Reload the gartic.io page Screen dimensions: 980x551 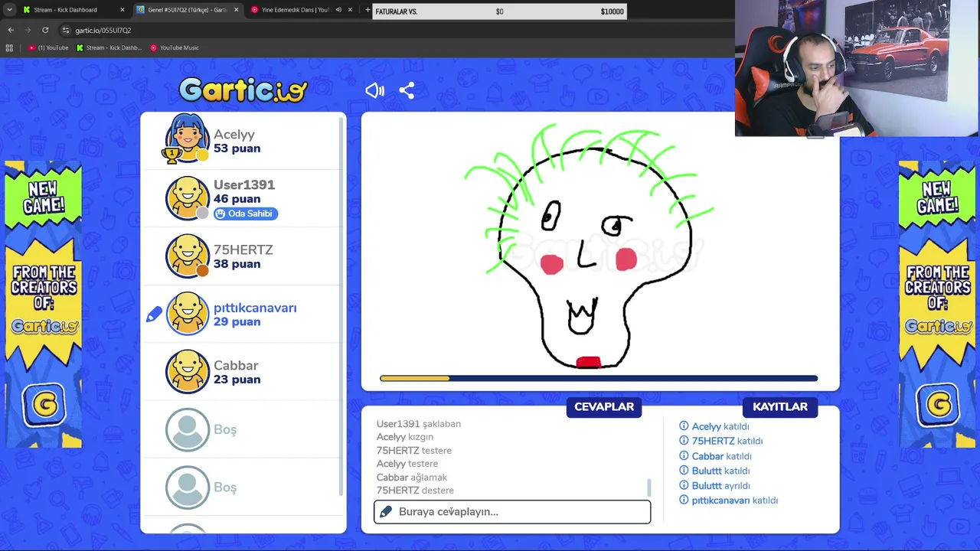[45, 30]
